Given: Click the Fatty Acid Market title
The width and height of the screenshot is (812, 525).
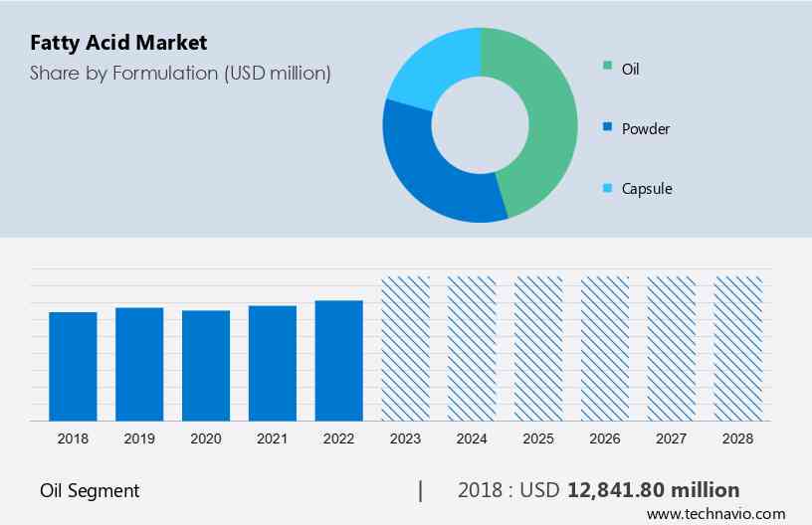Looking at the screenshot, I should point(118,43).
